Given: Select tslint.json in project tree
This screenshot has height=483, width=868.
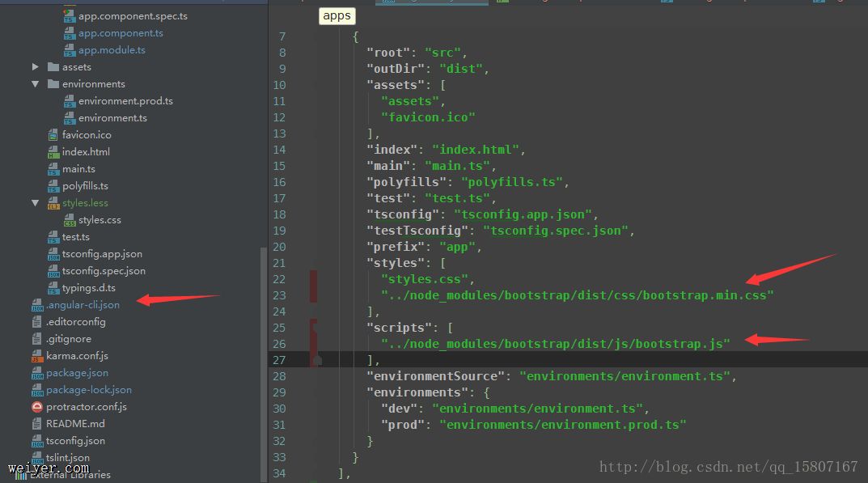Looking at the screenshot, I should click(x=67, y=458).
